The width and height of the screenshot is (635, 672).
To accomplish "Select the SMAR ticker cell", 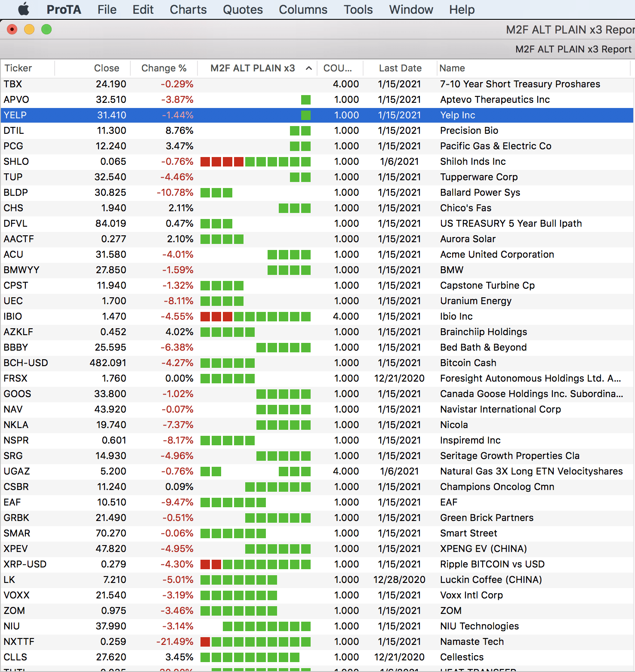I will (x=17, y=533).
